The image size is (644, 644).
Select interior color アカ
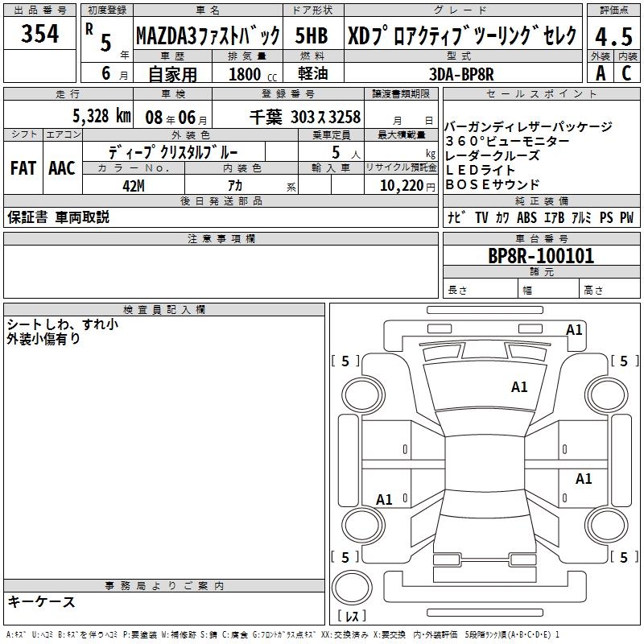coord(235,186)
